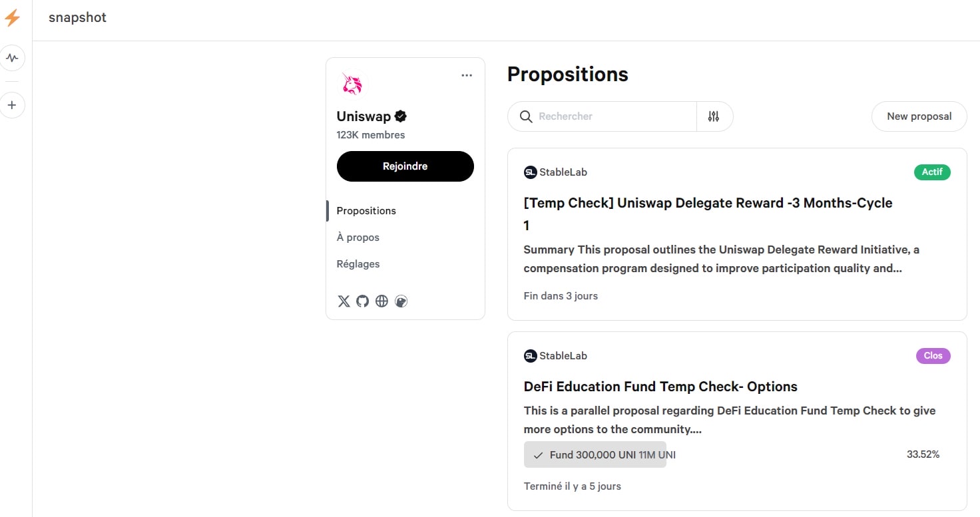Click the Uniswap unicorn avatar
The height and width of the screenshot is (517, 980).
(x=352, y=84)
